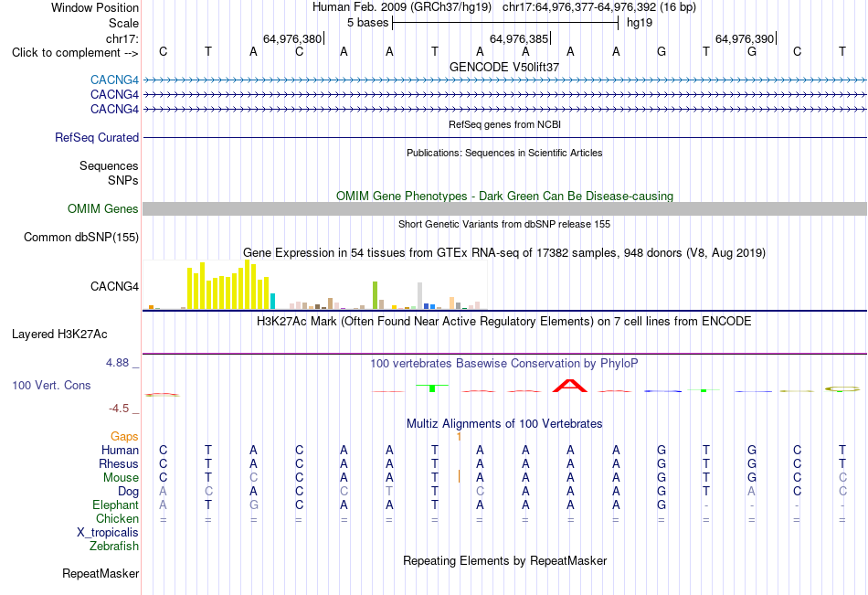Image resolution: width=868 pixels, height=595 pixels.
Task: Click the chr17: base position label
Action: (x=122, y=38)
